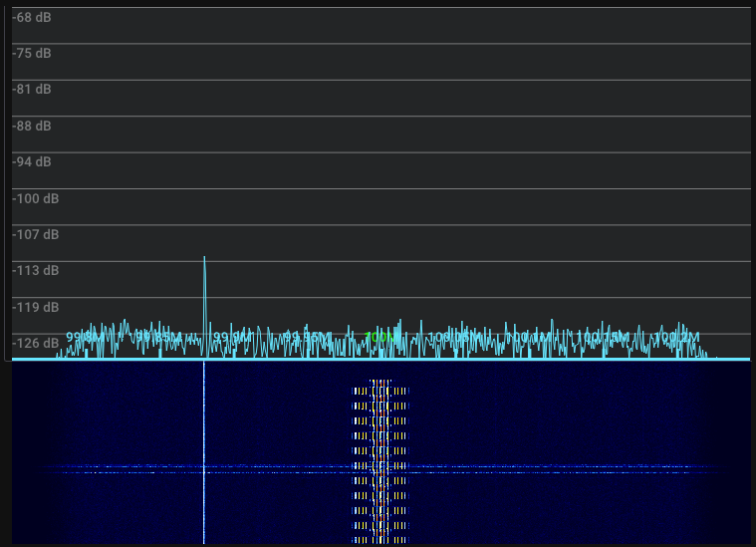Click the spectrum peak near 99.9M

(x=204, y=307)
